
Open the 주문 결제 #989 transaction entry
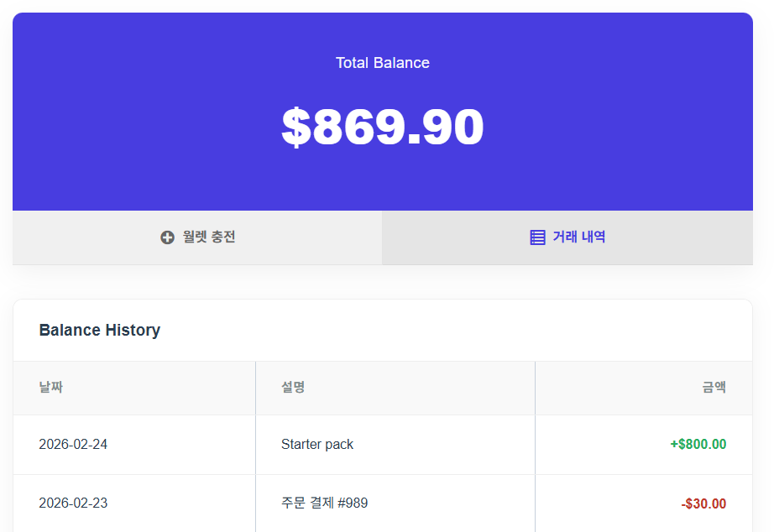324,503
